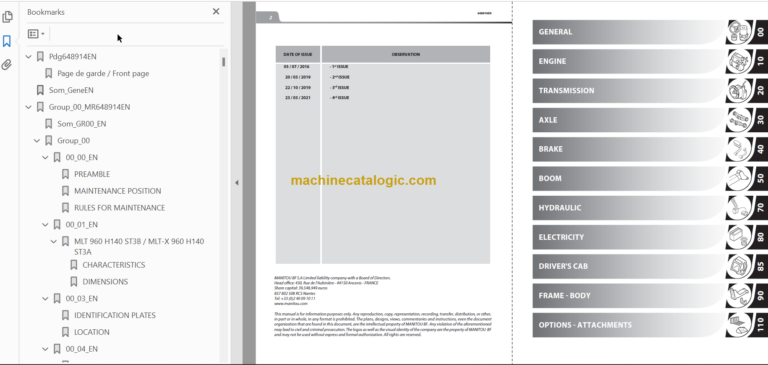Click the bookmark icon beside Group_00
This screenshot has width=768, height=365.
[x=48, y=141]
